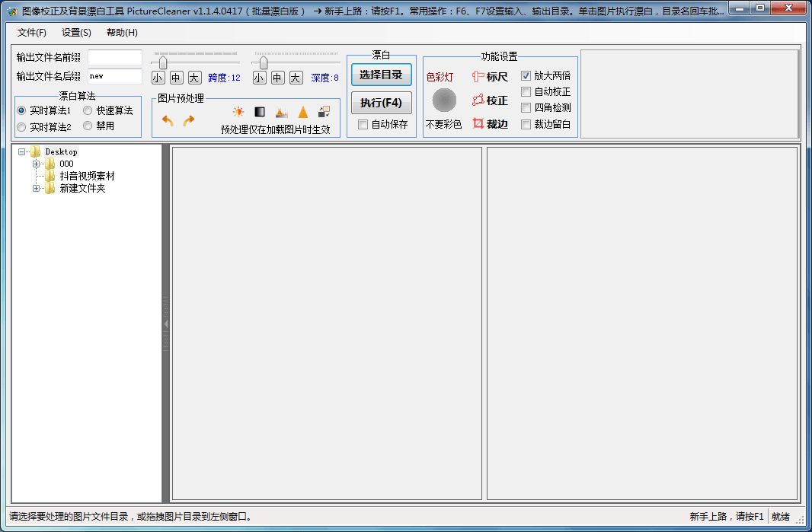Click the 选择目录 button
The height and width of the screenshot is (532, 812).
click(381, 75)
